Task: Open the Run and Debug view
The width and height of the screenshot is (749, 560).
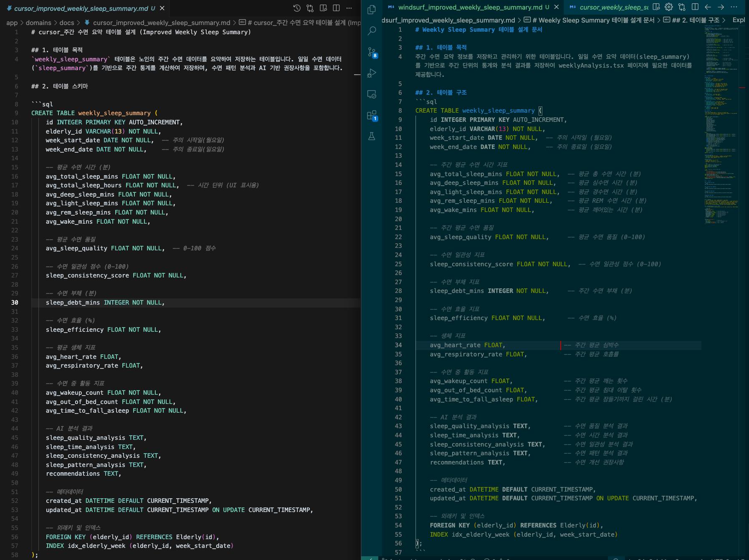Action: point(371,73)
